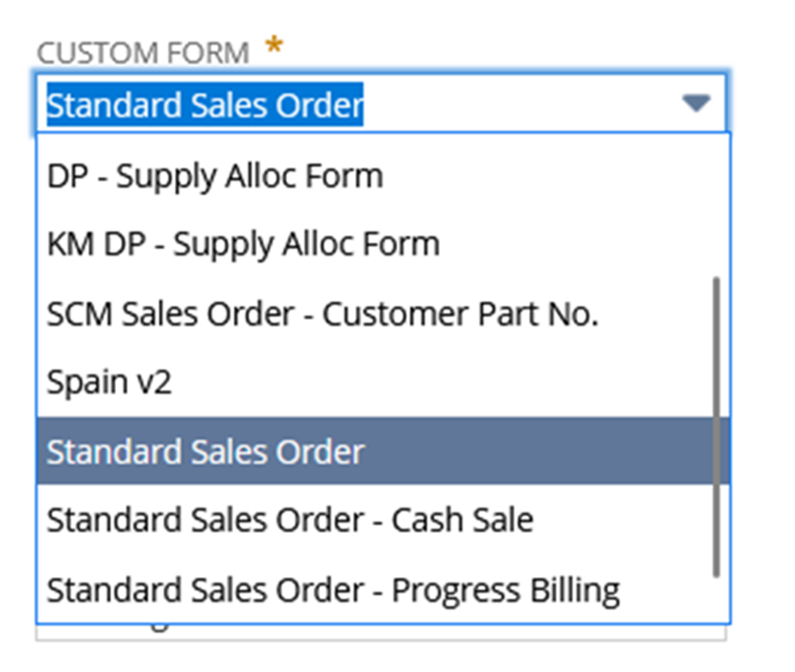The width and height of the screenshot is (795, 672).
Task: Click the orange required asterisk marker
Action: [275, 44]
